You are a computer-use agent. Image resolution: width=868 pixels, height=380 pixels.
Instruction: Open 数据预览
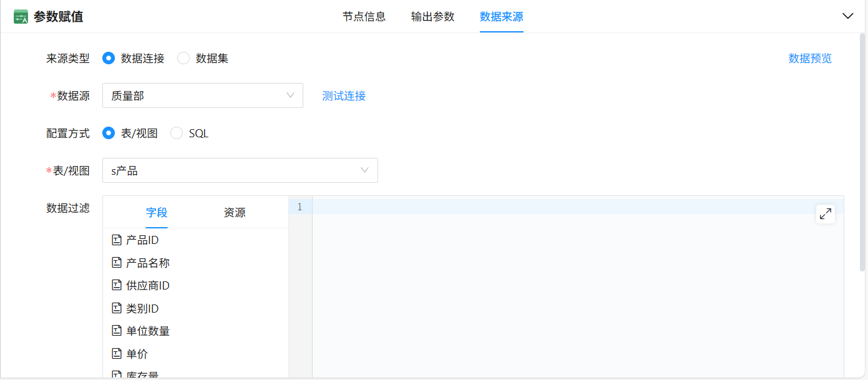coord(809,57)
